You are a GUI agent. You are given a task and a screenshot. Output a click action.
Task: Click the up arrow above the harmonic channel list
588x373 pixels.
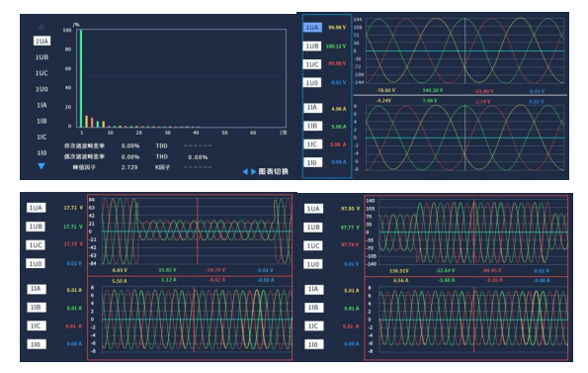pos(42,27)
